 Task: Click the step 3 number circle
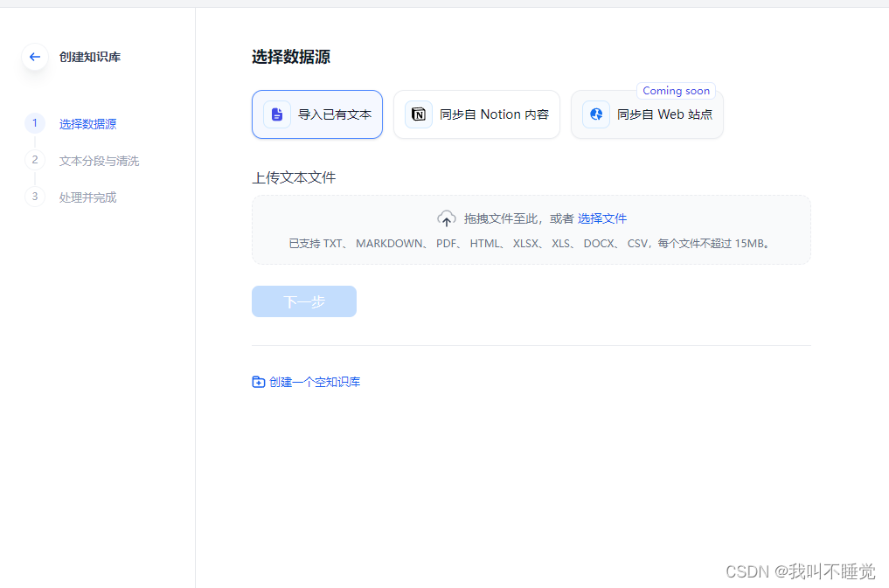(x=34, y=197)
